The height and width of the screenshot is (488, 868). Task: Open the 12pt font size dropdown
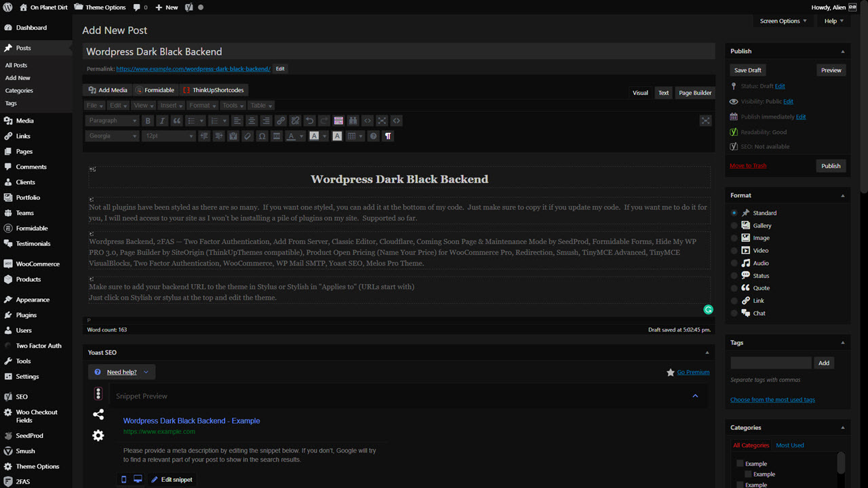[169, 136]
